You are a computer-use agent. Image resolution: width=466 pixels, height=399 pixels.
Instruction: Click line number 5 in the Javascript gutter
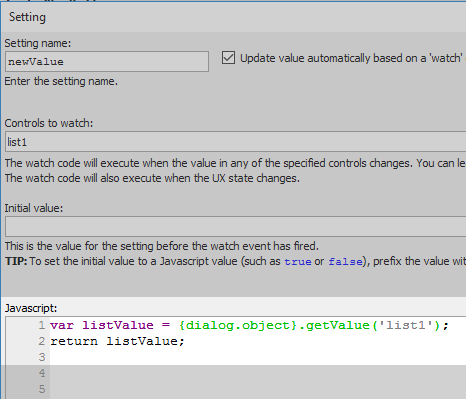coord(42,389)
